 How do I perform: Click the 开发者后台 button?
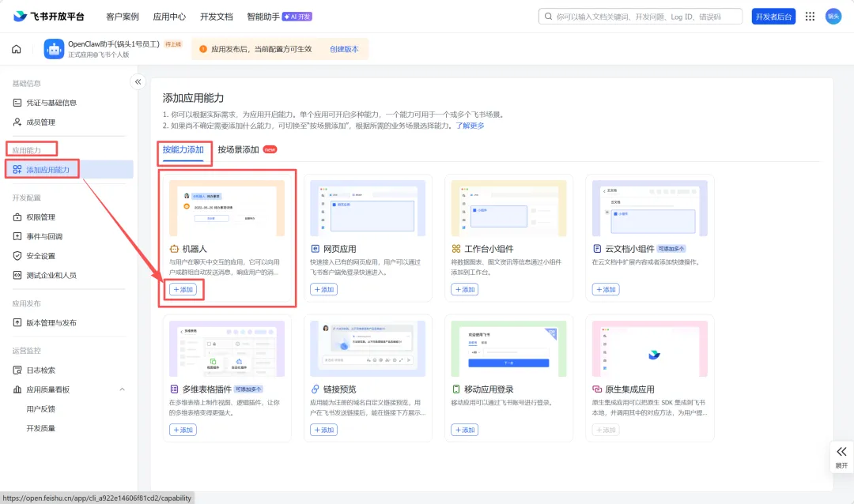click(773, 17)
